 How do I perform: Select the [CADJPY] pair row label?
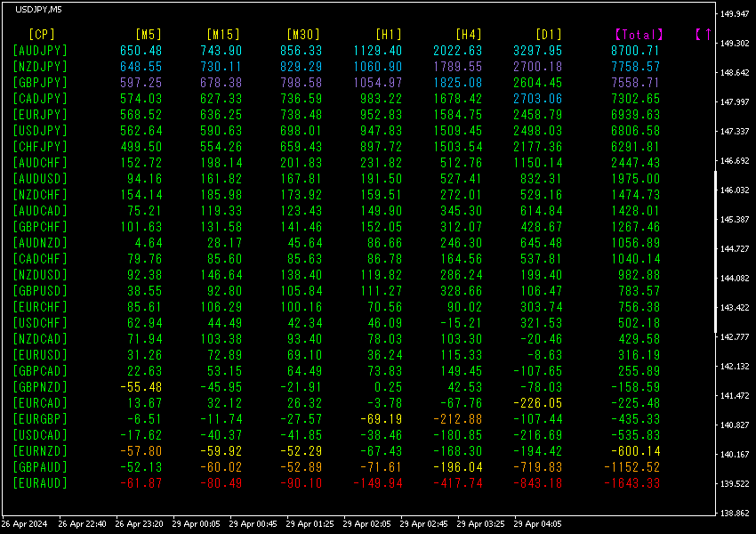40,99
